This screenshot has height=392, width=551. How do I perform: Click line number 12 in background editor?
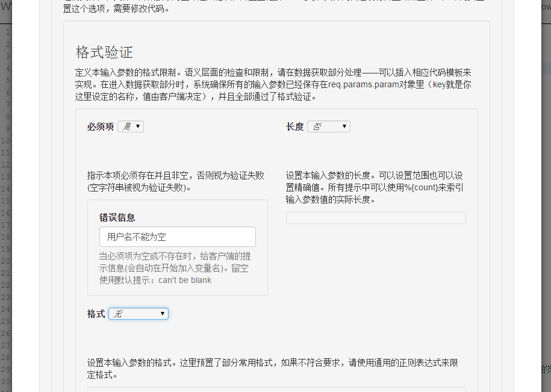click(5, 165)
